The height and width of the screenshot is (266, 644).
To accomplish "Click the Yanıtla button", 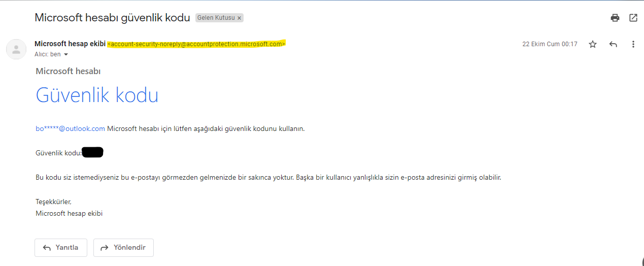I will point(61,248).
